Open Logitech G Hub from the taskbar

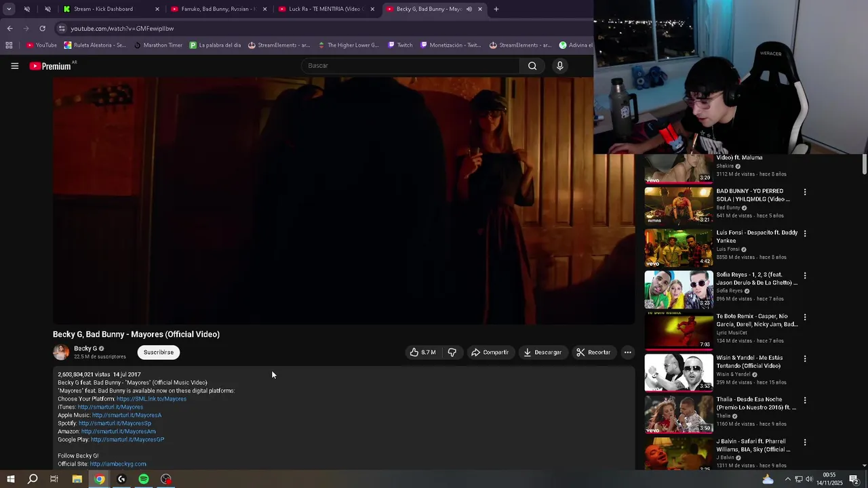point(121,479)
